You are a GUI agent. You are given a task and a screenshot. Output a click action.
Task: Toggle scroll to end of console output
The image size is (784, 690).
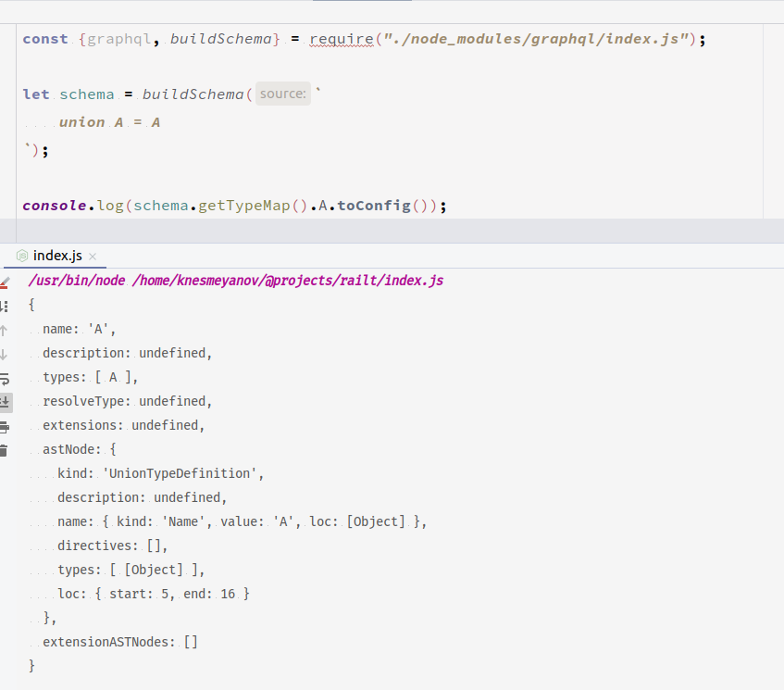[x=5, y=402]
